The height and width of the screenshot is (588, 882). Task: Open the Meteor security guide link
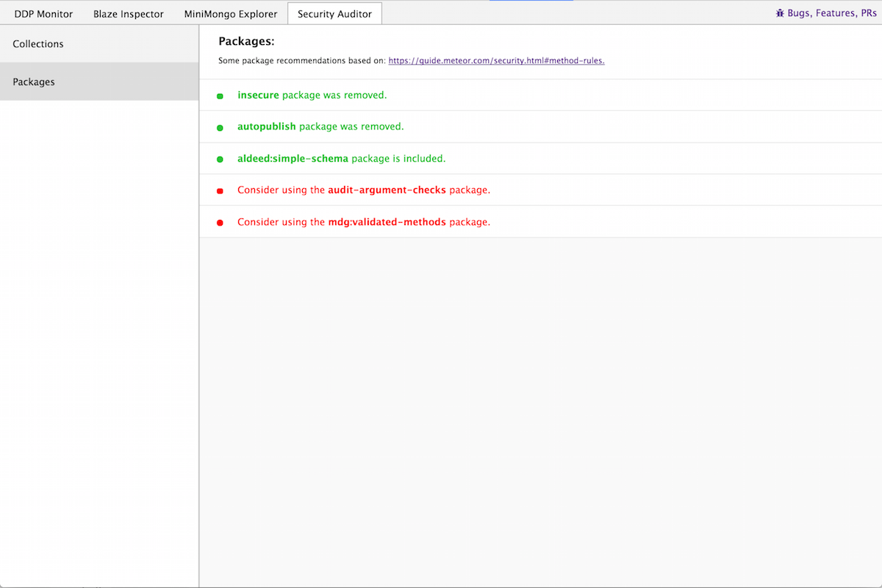click(x=496, y=60)
